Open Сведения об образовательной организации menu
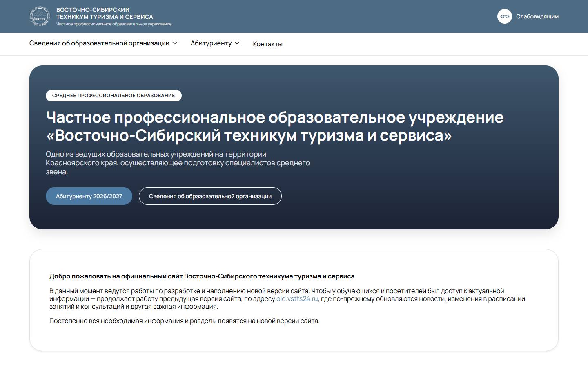 [99, 43]
